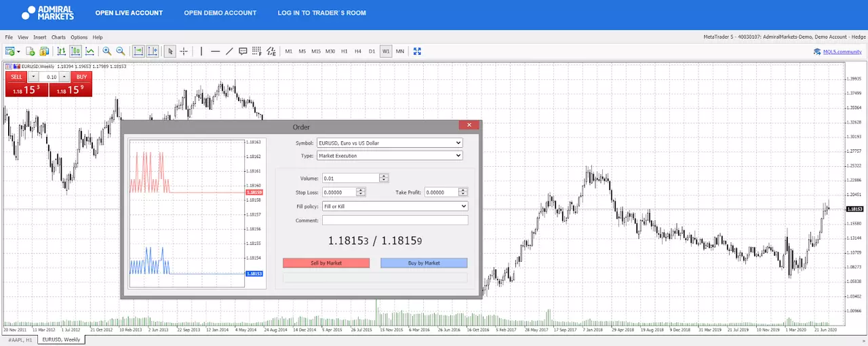
Task: Switch to the EURUSD, Weekly chart tab
Action: coord(61,339)
